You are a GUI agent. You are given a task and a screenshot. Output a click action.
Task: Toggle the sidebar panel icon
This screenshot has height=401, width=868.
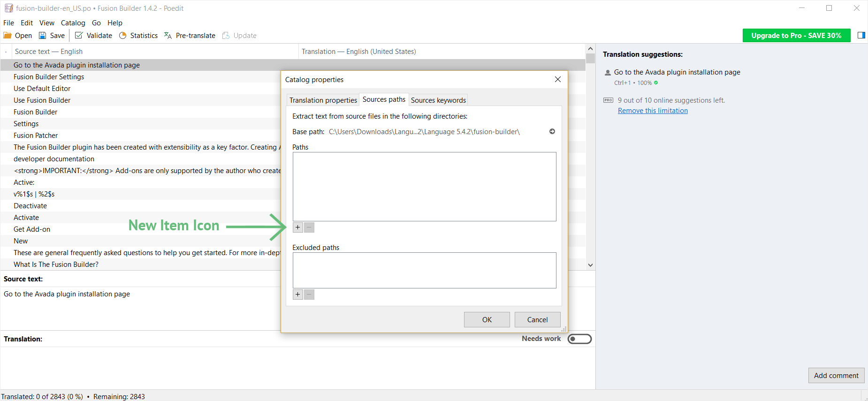[x=861, y=35]
